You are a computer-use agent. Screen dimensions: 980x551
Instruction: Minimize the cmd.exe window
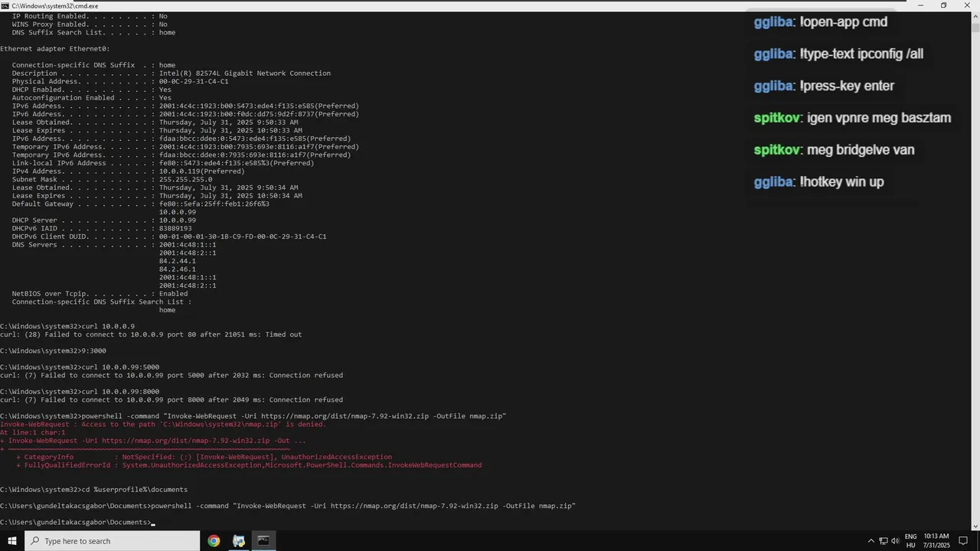coord(922,5)
